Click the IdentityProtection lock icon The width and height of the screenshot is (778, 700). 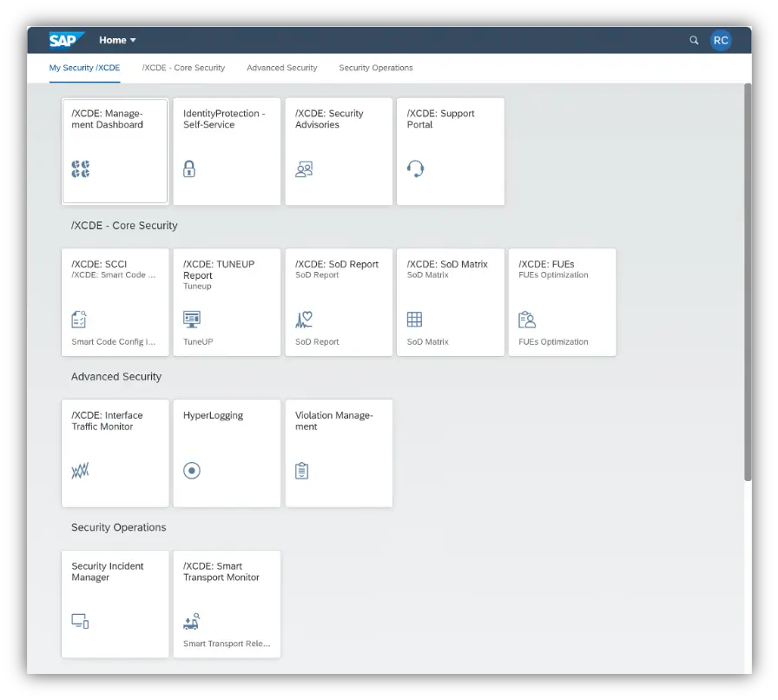(x=189, y=168)
